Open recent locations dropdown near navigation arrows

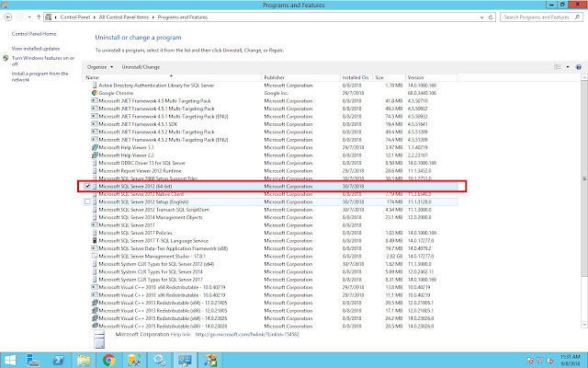(29, 17)
